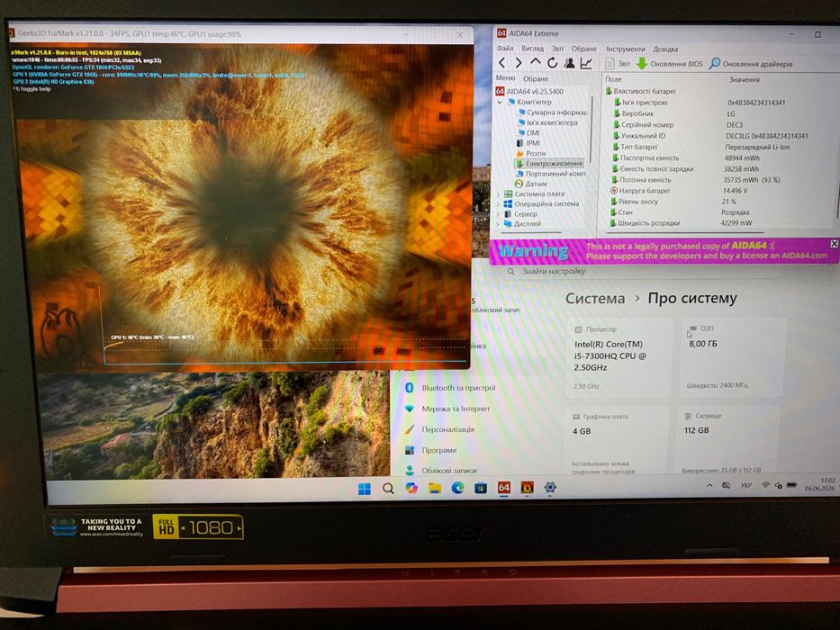Viewport: 840px width, 630px height.
Task: Show hidden tray icons chevron
Action: (x=709, y=485)
